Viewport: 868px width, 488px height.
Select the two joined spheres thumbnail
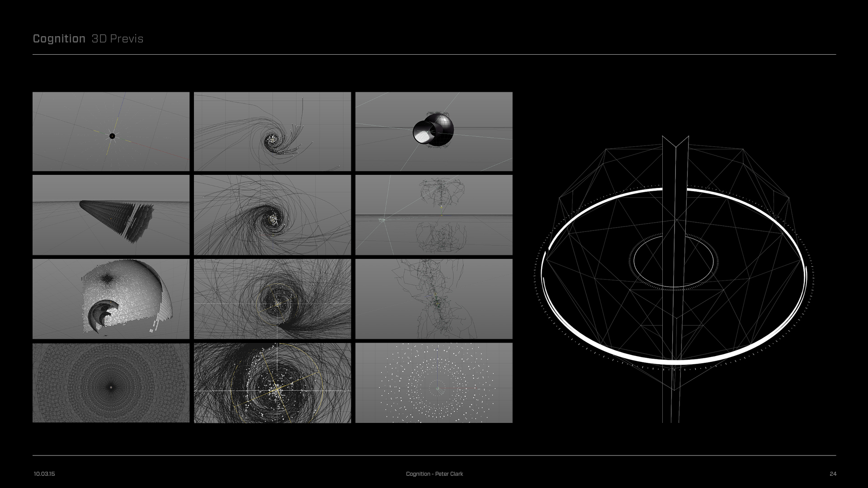[434, 131]
